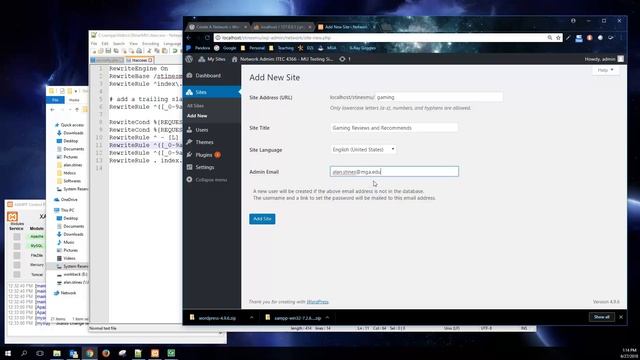Open the Personal bookmarks folder
640x360 pixels.
point(253,48)
